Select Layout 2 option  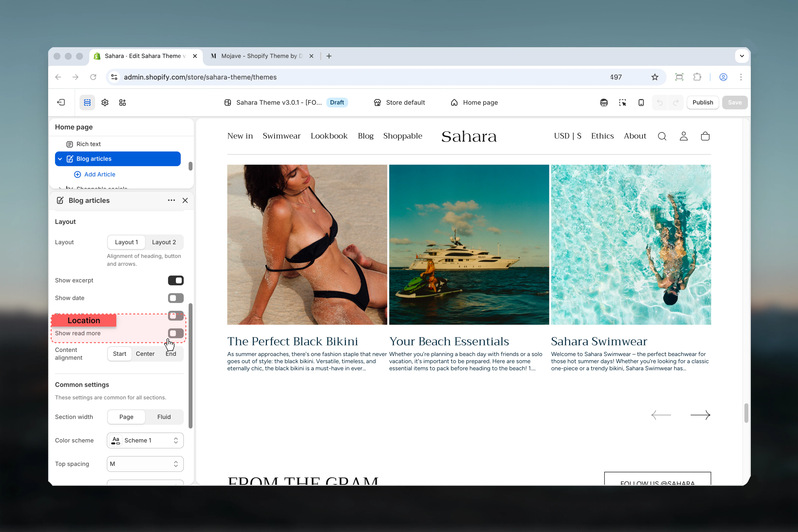point(164,242)
